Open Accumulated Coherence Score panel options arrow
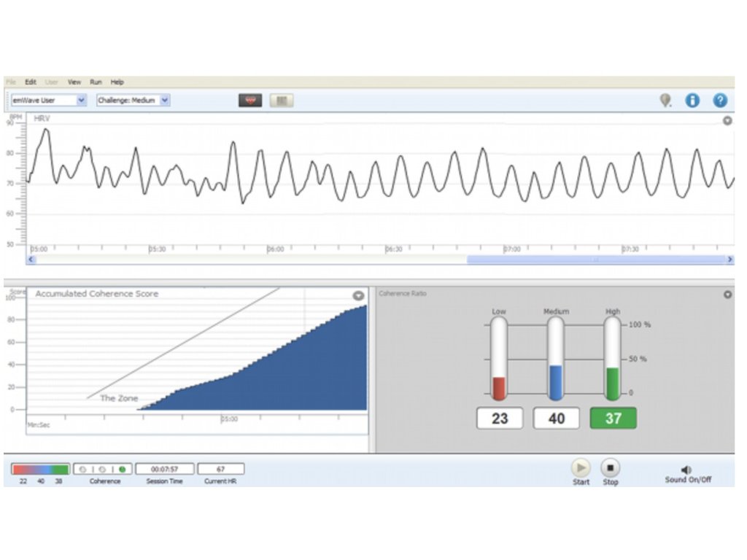Image resolution: width=747 pixels, height=560 pixels. click(x=358, y=296)
